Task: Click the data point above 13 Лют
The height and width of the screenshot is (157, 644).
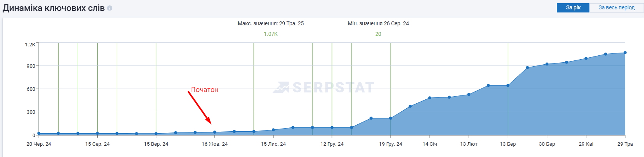Action: 469,94
